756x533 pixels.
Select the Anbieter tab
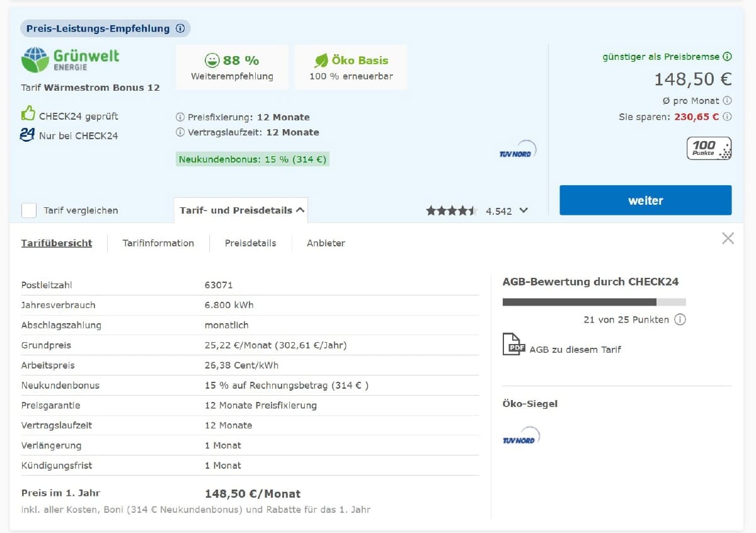(x=326, y=243)
